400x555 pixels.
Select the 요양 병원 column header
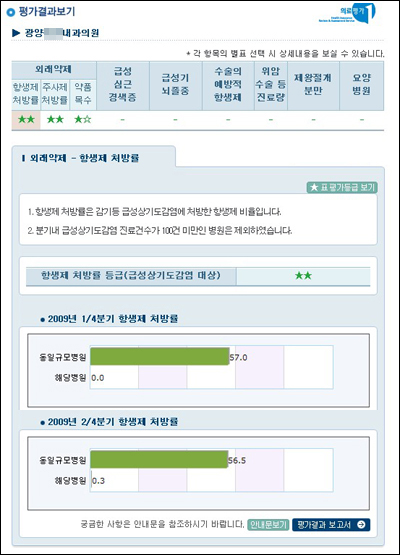click(361, 85)
